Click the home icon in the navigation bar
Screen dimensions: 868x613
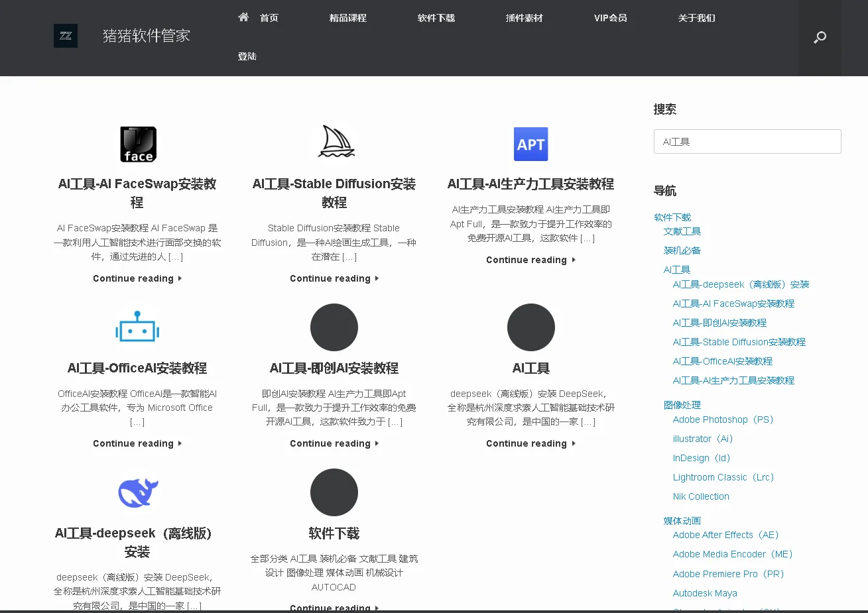tap(243, 18)
